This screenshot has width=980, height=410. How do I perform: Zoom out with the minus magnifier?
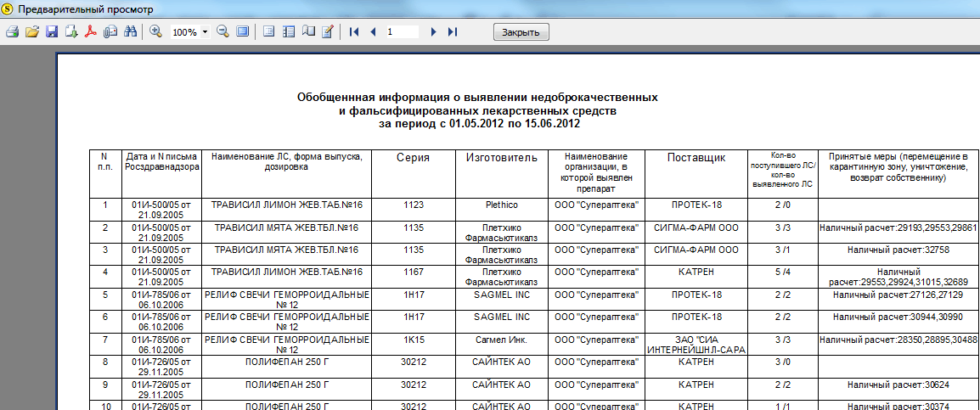(x=223, y=31)
